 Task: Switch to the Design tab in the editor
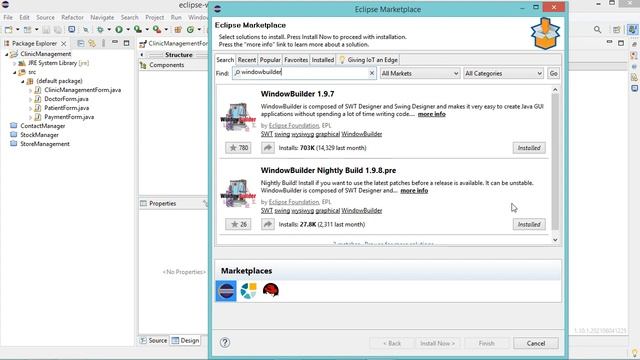coord(185,340)
